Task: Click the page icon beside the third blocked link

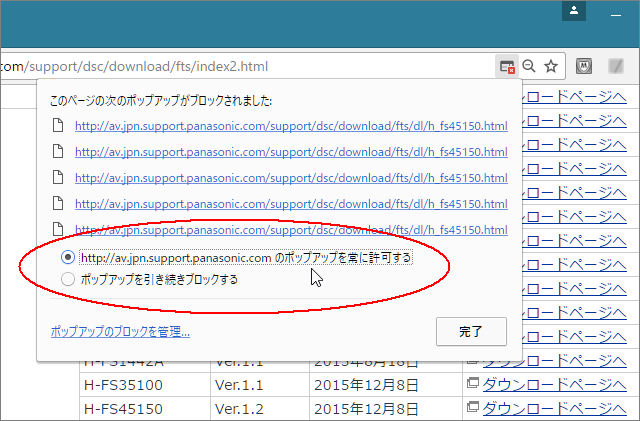Action: pos(58,177)
